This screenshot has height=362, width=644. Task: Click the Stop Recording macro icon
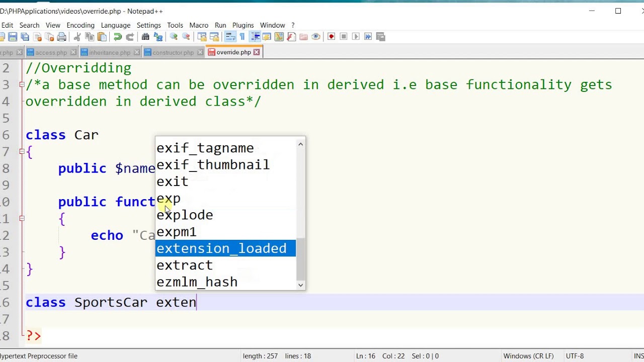pos(344,37)
